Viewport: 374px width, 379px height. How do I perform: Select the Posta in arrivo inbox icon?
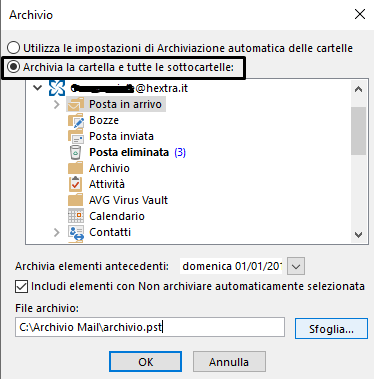[76, 104]
